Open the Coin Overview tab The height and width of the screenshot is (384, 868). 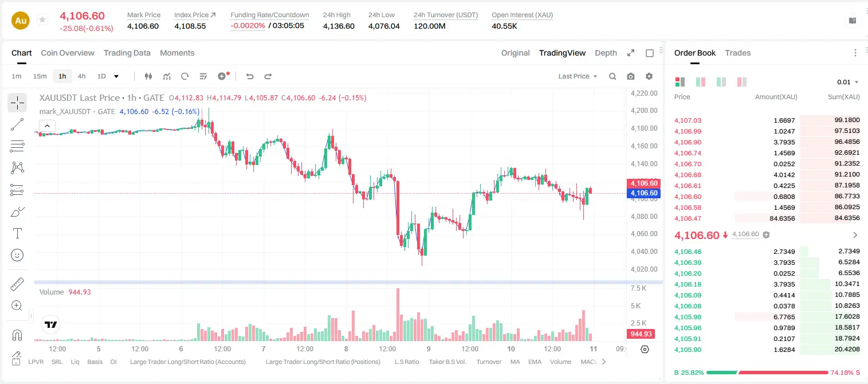(x=68, y=53)
